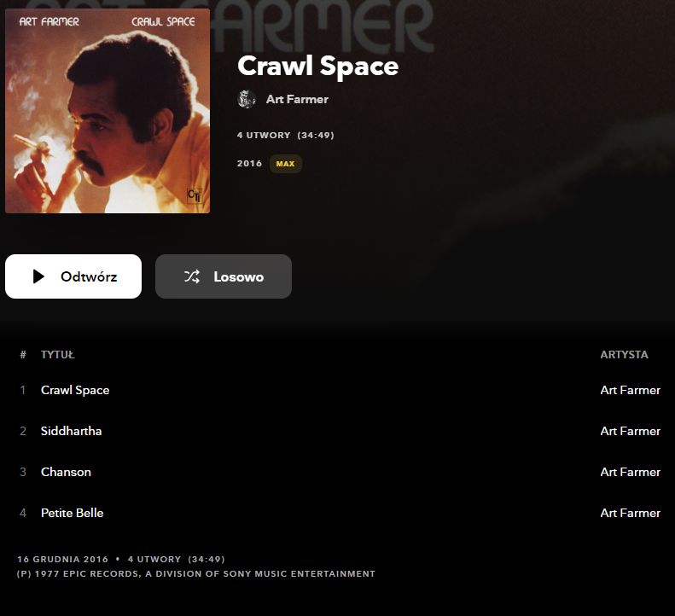
Task: Play track 1 Crawl Space
Action: click(x=75, y=390)
